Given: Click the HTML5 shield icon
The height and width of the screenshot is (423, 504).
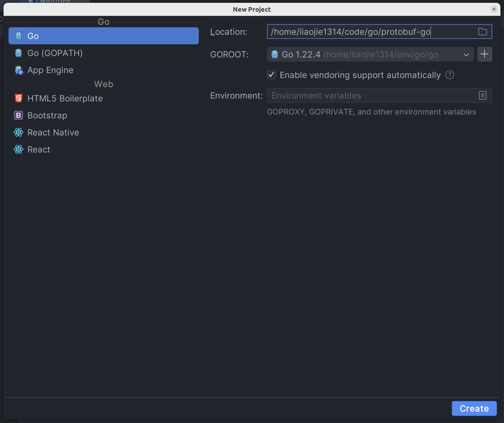Looking at the screenshot, I should tap(18, 98).
